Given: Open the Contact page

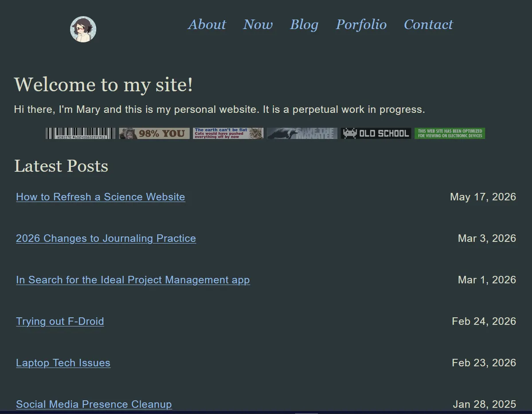Looking at the screenshot, I should 428,24.
